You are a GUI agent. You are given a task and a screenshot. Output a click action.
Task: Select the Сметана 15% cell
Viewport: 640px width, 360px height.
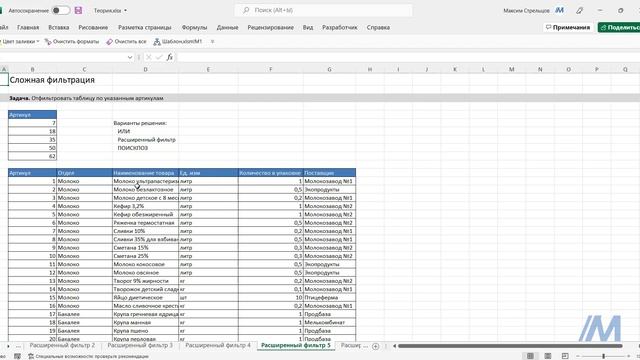[x=145, y=248]
